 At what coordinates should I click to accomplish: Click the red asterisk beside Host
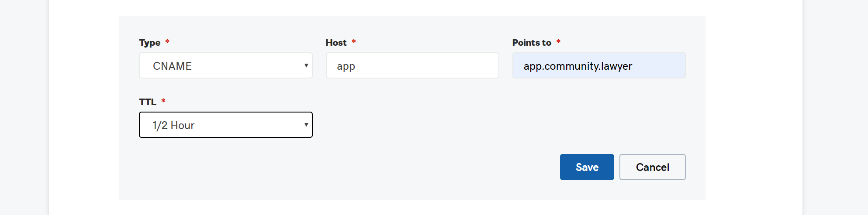[x=354, y=42]
